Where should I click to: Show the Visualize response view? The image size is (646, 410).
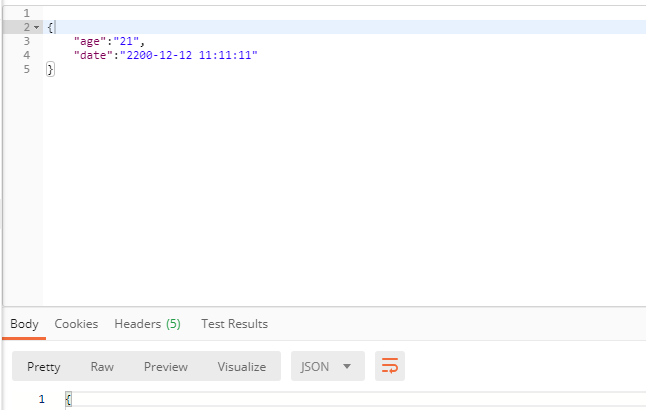(242, 367)
